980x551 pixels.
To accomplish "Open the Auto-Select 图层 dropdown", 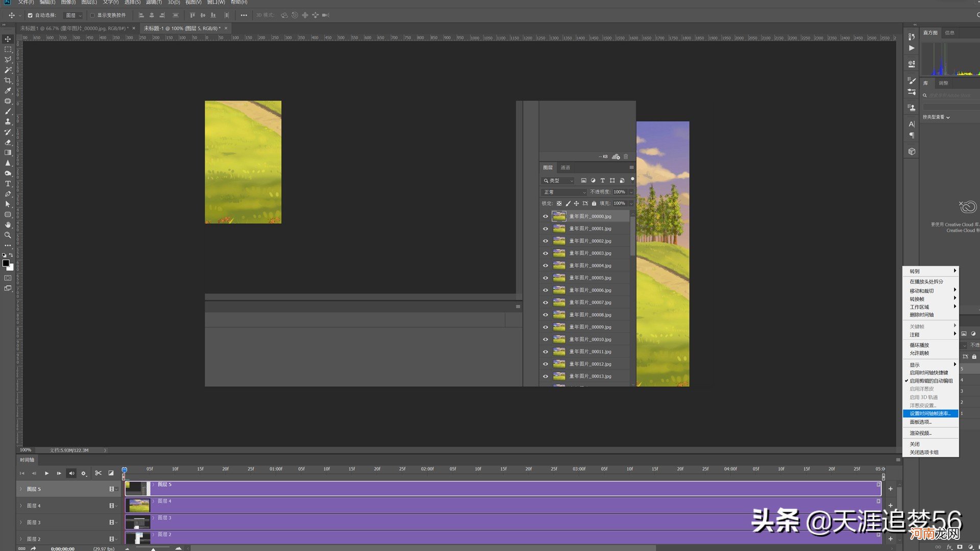I will (x=73, y=15).
